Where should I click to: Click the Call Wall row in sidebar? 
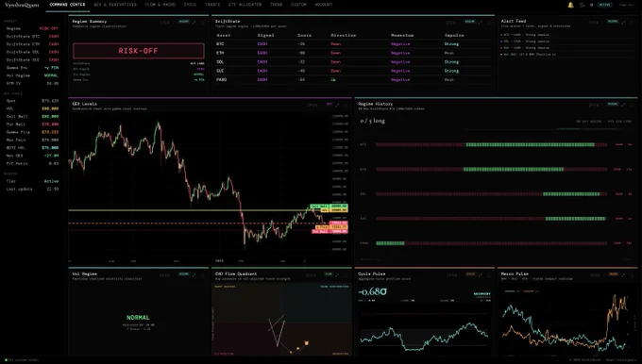point(32,117)
